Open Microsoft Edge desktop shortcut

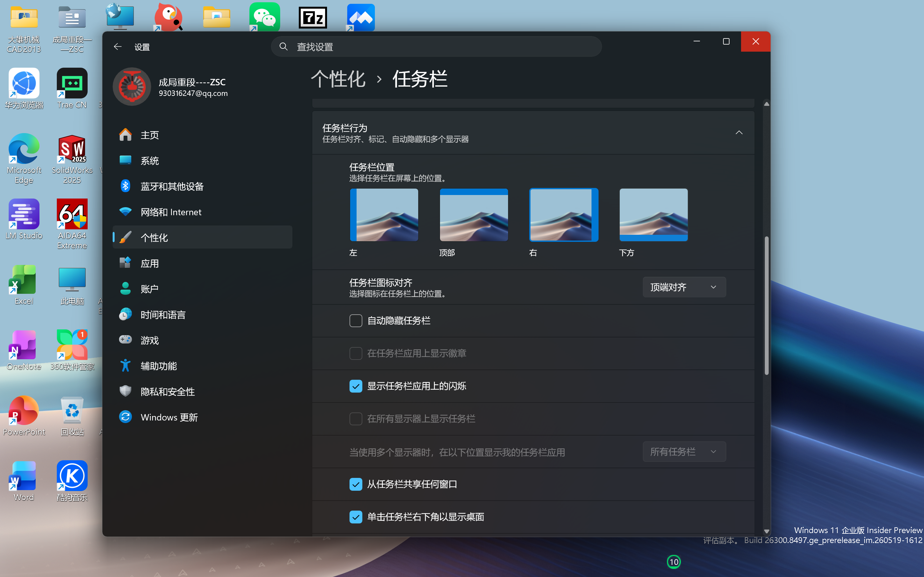(x=24, y=159)
